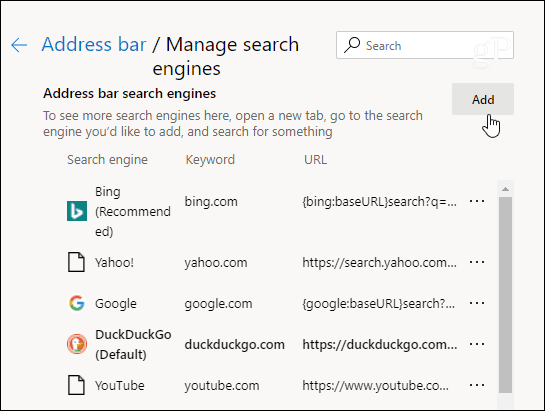
Task: Open more actions for YouTube row
Action: [x=477, y=385]
